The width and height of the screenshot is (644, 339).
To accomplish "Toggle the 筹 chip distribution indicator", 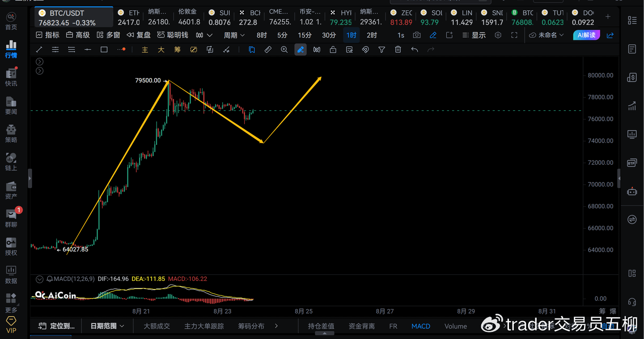I will pos(178,50).
